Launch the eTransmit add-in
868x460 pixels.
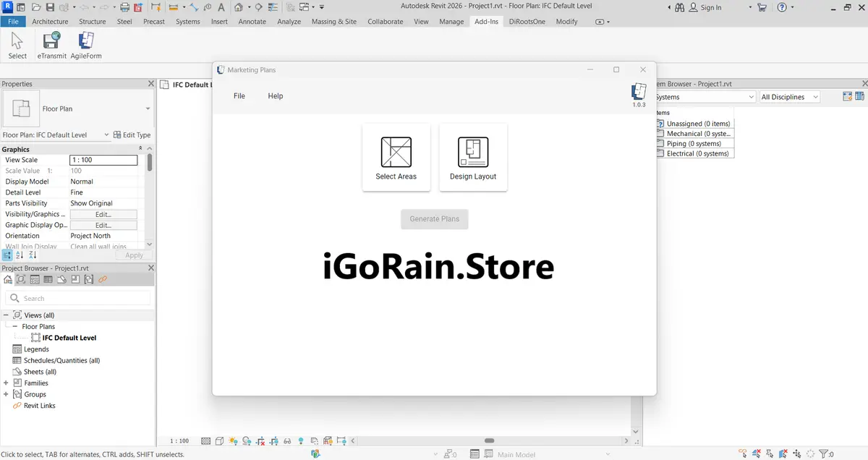click(52, 46)
